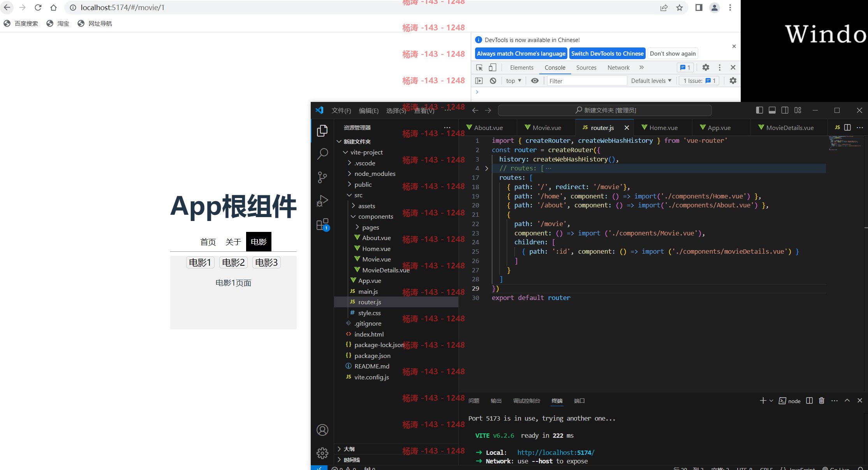Split the terminal panel

pos(810,400)
